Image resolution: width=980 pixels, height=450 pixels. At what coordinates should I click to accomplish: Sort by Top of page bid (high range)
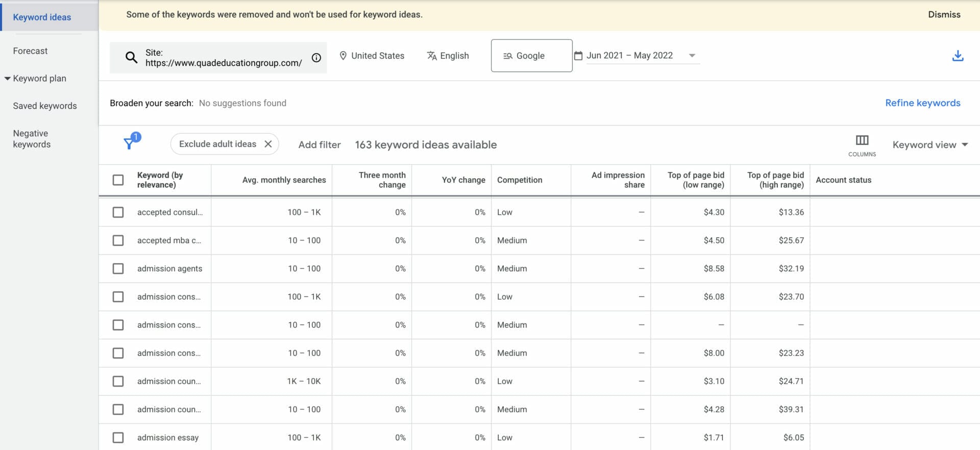tap(775, 180)
